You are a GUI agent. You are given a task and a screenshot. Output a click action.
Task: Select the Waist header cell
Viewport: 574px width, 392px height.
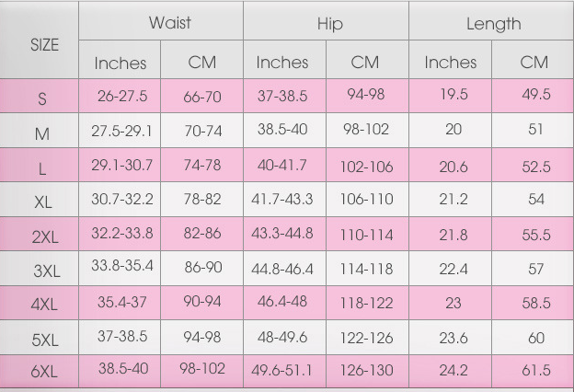click(x=170, y=23)
